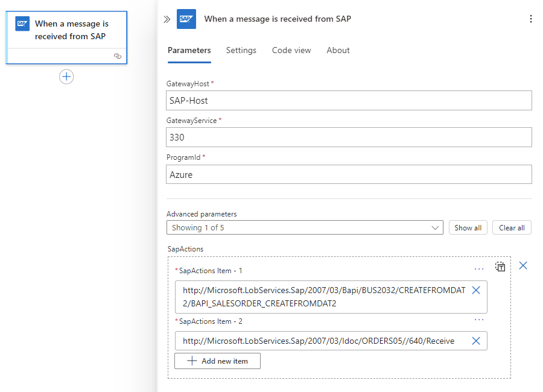The height and width of the screenshot is (392, 543).
Task: Open ellipsis menu for SapActions Item 1
Action: (x=479, y=270)
